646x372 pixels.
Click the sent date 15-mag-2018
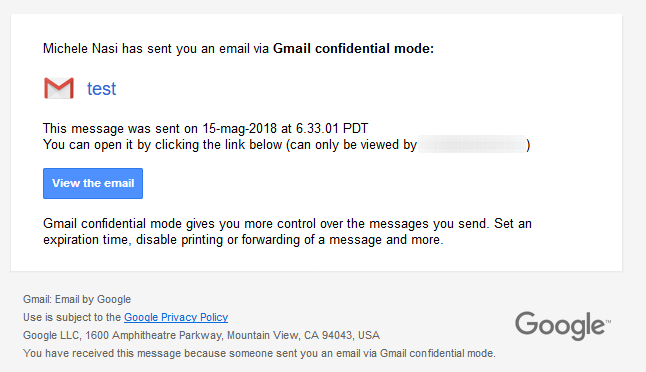tap(239, 129)
